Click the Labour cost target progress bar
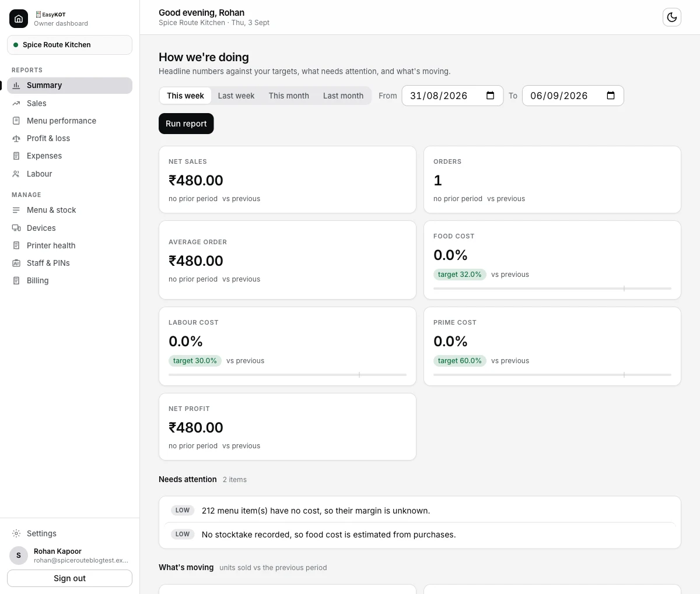The height and width of the screenshot is (594, 700). (x=288, y=375)
